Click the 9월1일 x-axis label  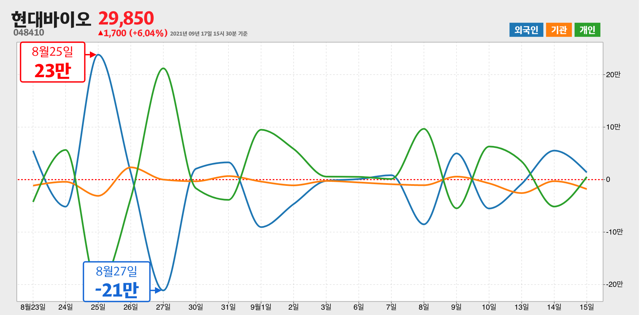pos(261,307)
